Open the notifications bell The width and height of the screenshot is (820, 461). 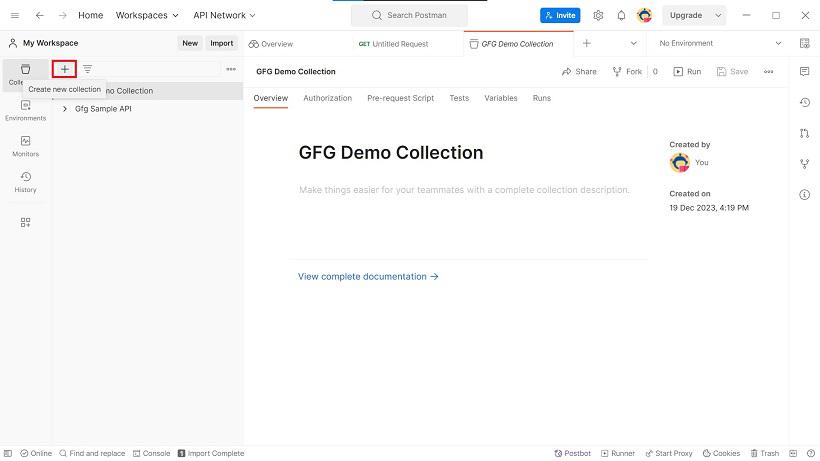tap(621, 15)
